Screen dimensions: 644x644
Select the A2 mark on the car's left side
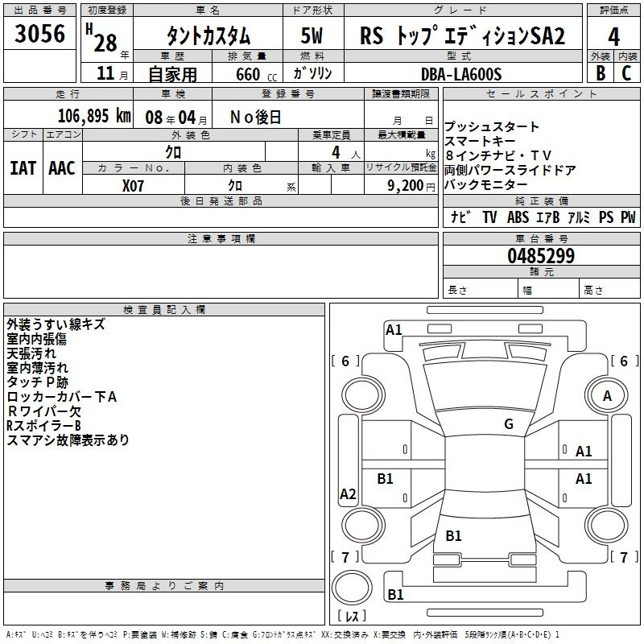348,494
